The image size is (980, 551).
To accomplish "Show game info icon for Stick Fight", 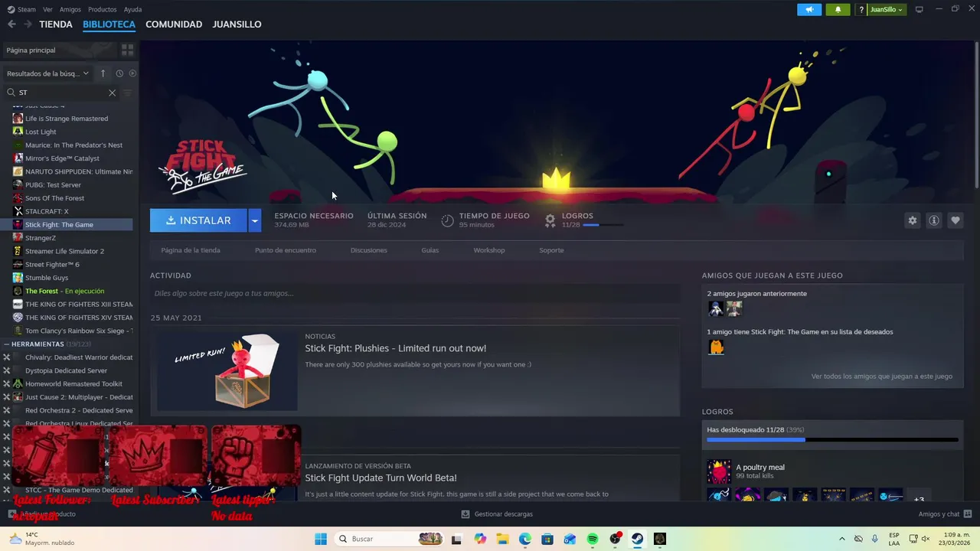I will pos(933,220).
